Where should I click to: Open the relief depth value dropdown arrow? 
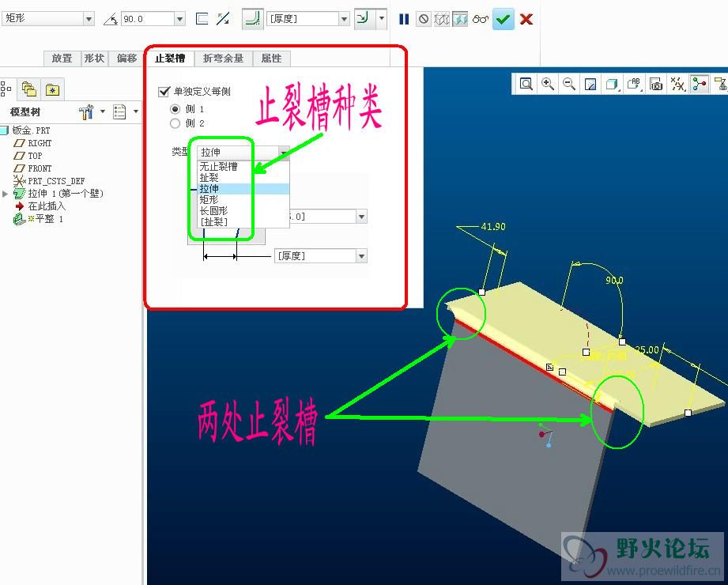[362, 217]
